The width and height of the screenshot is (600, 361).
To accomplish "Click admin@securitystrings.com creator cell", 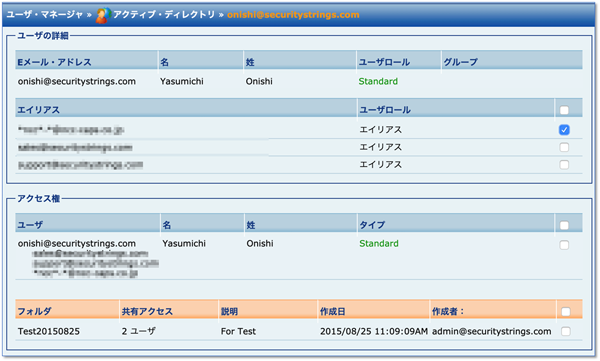I will 492,332.
